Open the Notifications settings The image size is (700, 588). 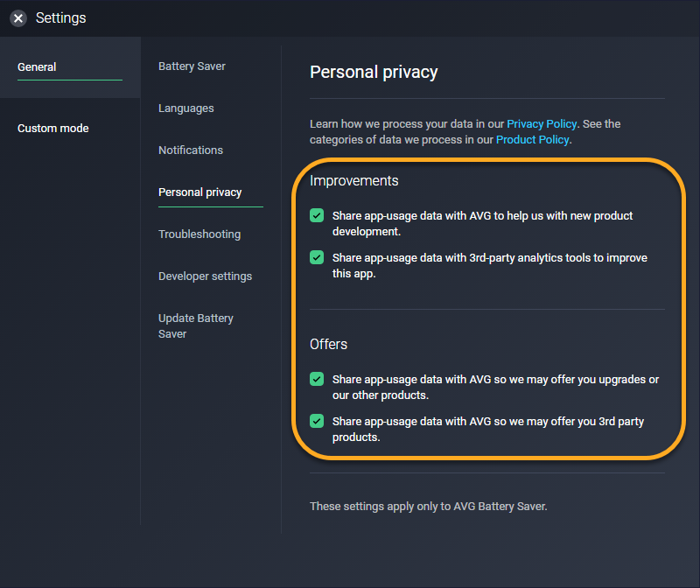[x=191, y=150]
